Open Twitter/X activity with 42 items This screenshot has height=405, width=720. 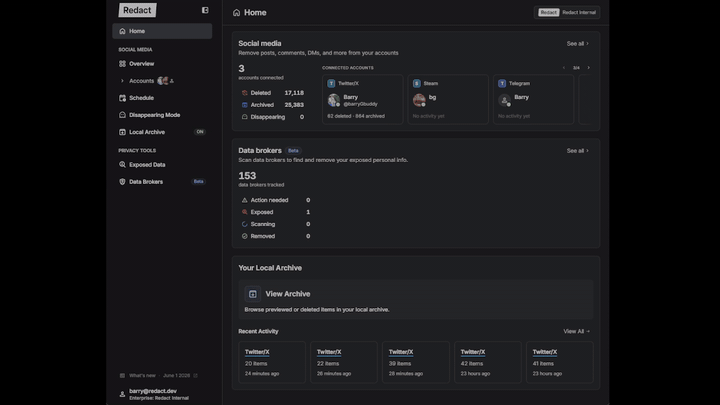(x=488, y=362)
